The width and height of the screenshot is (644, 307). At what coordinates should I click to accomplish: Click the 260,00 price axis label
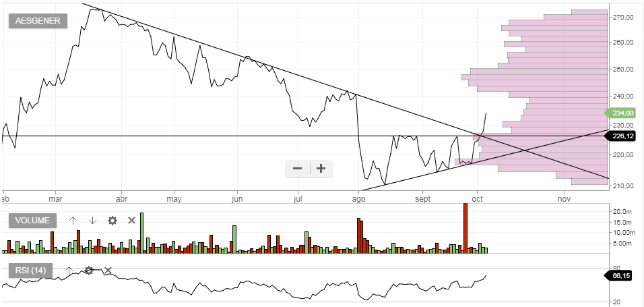pyautogui.click(x=624, y=43)
